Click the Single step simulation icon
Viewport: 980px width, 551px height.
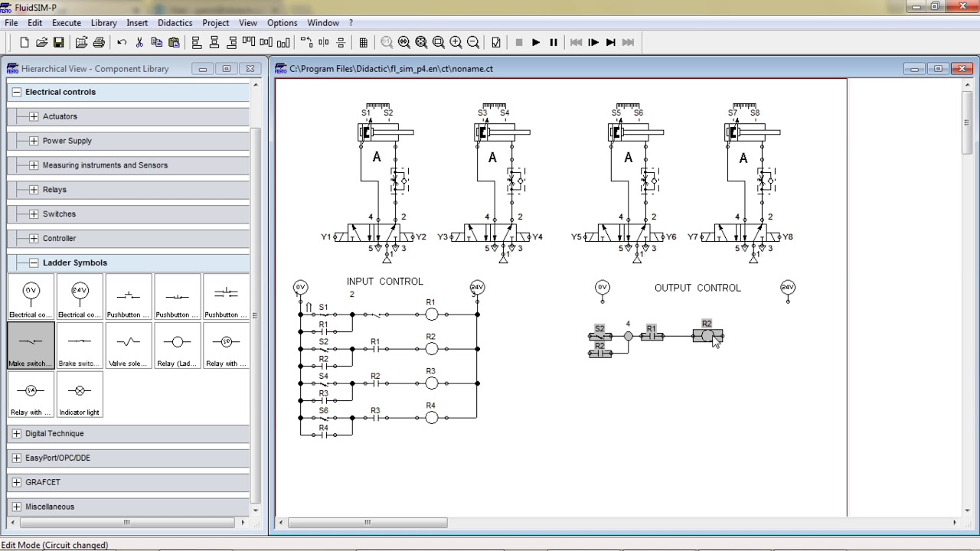point(593,43)
